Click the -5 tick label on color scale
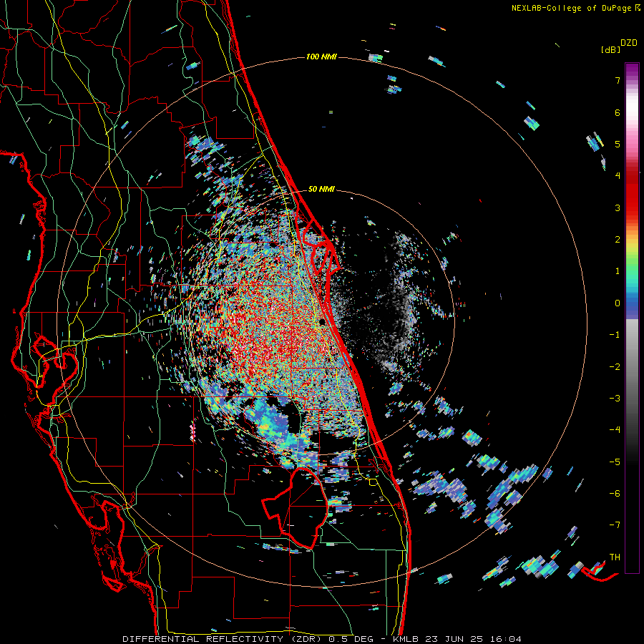This screenshot has height=644, width=644. (615, 462)
